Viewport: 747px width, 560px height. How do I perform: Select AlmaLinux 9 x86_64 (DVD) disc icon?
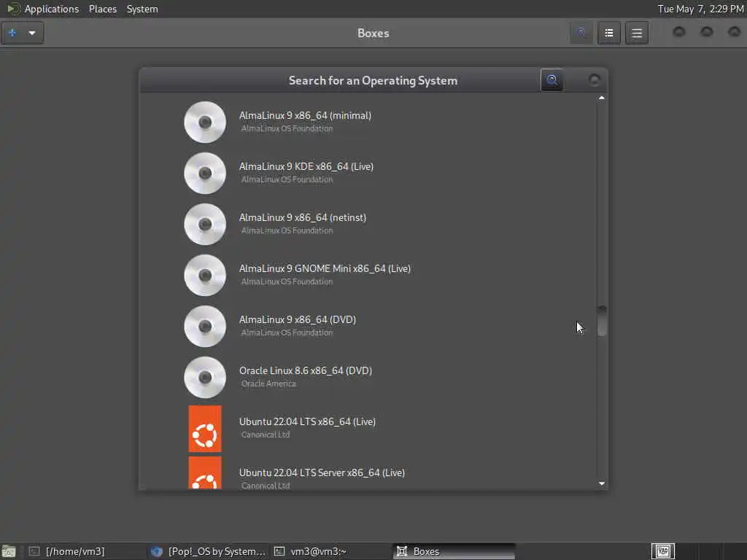[x=205, y=326]
